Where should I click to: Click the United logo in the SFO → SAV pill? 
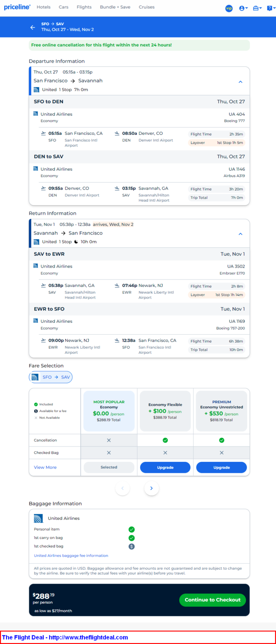click(x=35, y=377)
